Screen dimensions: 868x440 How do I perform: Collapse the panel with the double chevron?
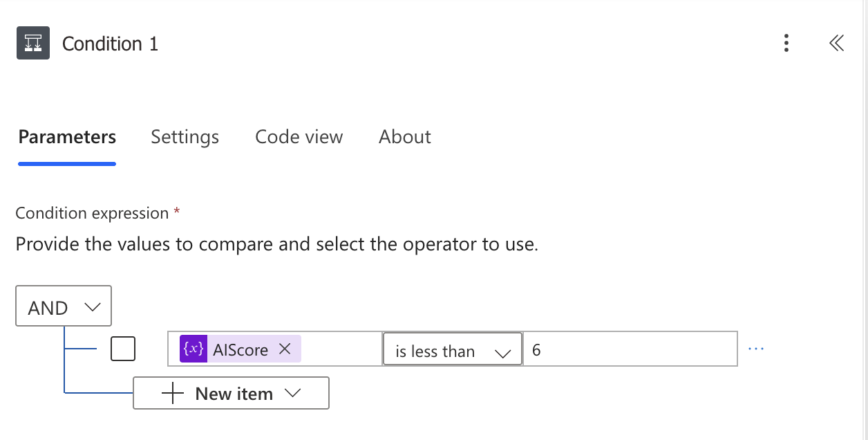pos(836,44)
